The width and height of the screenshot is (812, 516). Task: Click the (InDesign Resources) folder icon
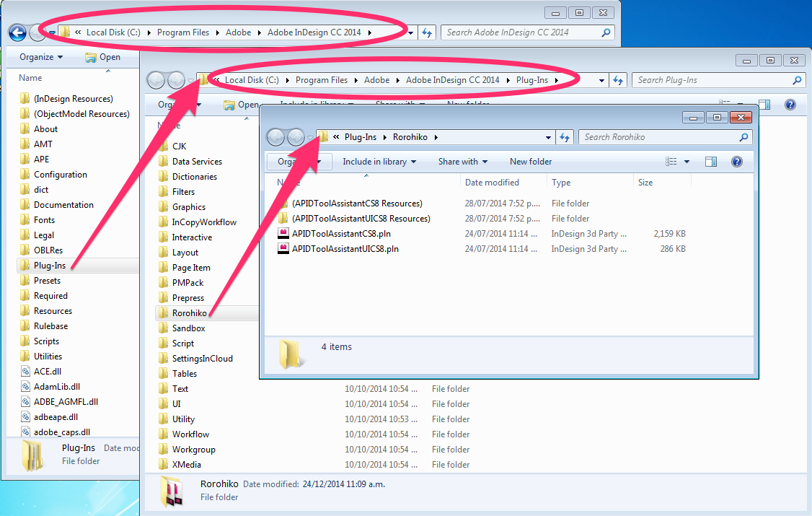(x=25, y=98)
